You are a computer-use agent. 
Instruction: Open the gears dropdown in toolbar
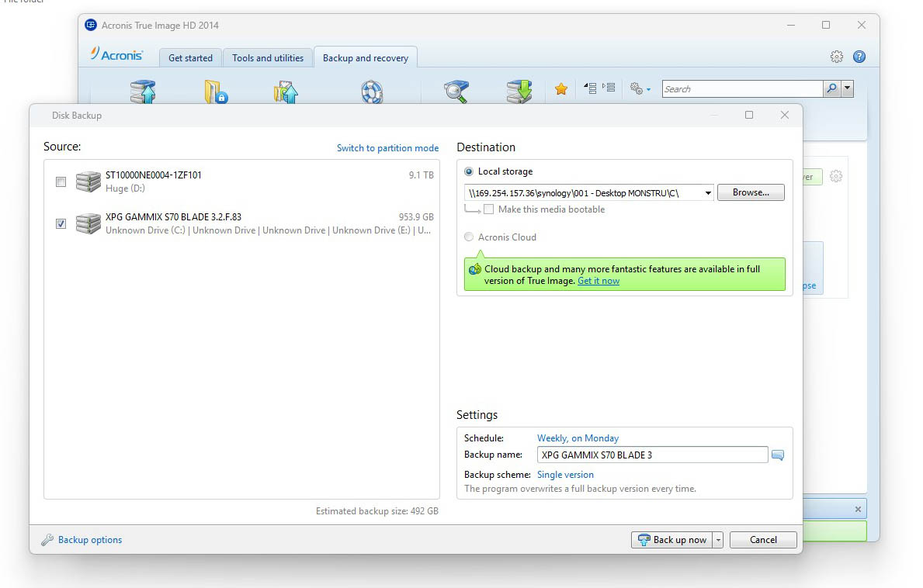(x=640, y=88)
